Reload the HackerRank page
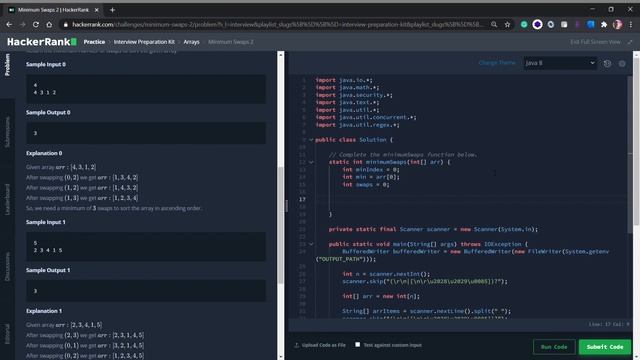640x360 pixels. coord(36,24)
